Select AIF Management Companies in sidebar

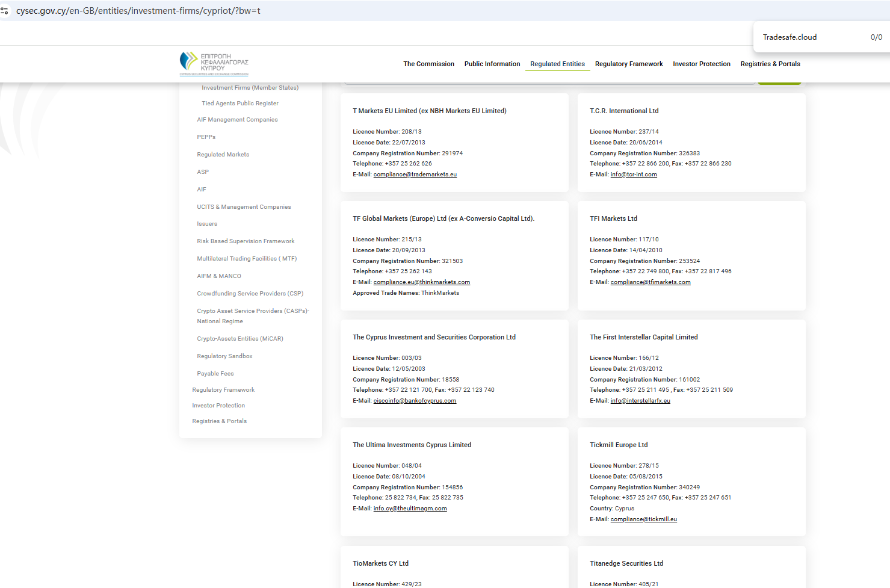pos(237,120)
